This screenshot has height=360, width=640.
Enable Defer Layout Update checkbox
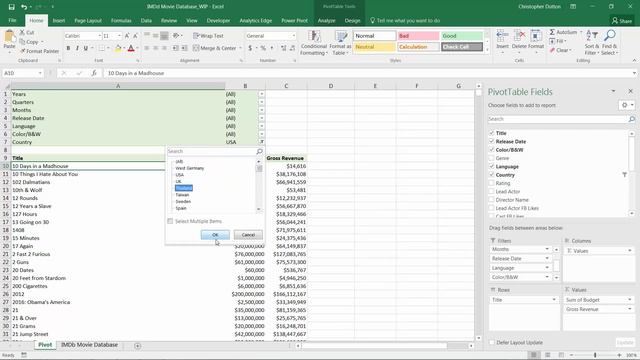(492, 342)
